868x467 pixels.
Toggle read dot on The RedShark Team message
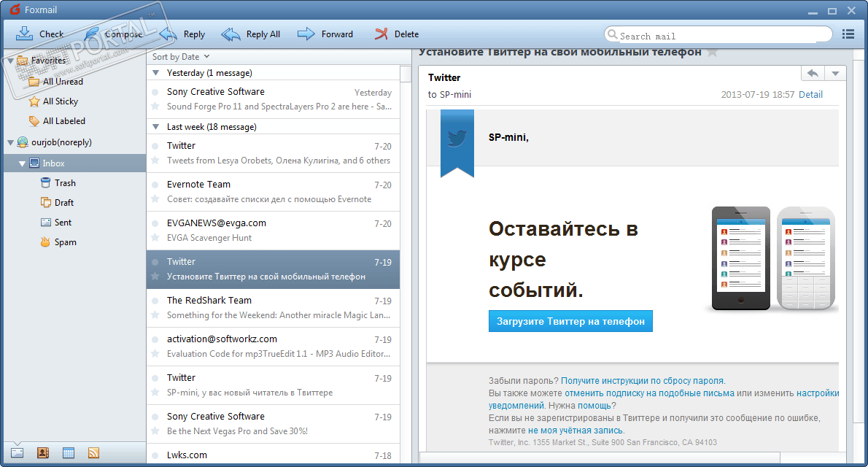[x=155, y=301]
